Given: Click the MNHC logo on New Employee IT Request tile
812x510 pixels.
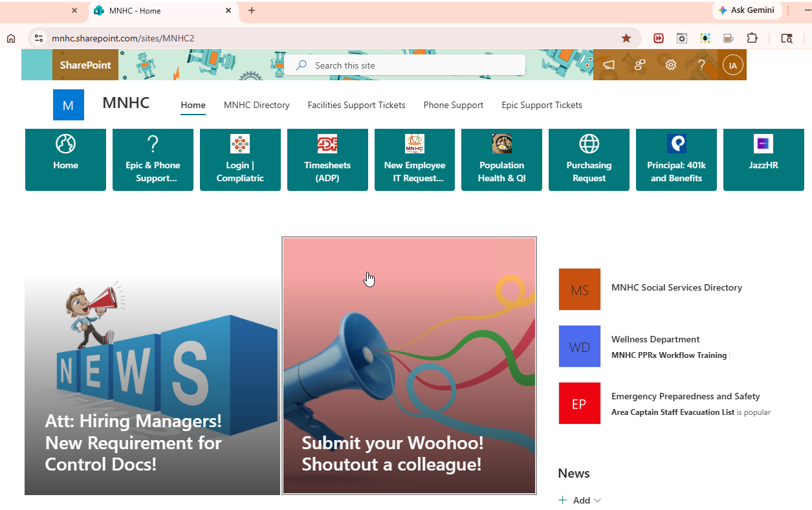Looking at the screenshot, I should click(415, 144).
